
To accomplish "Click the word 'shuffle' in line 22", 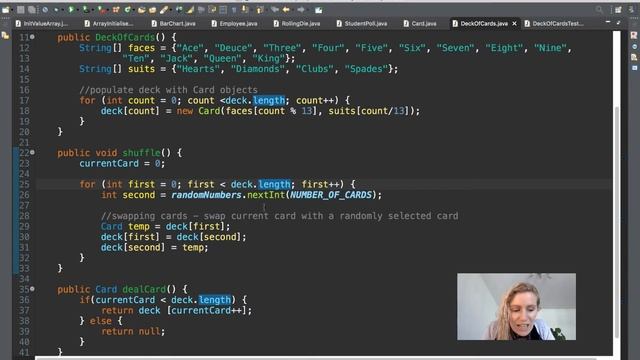I will click(141, 153).
